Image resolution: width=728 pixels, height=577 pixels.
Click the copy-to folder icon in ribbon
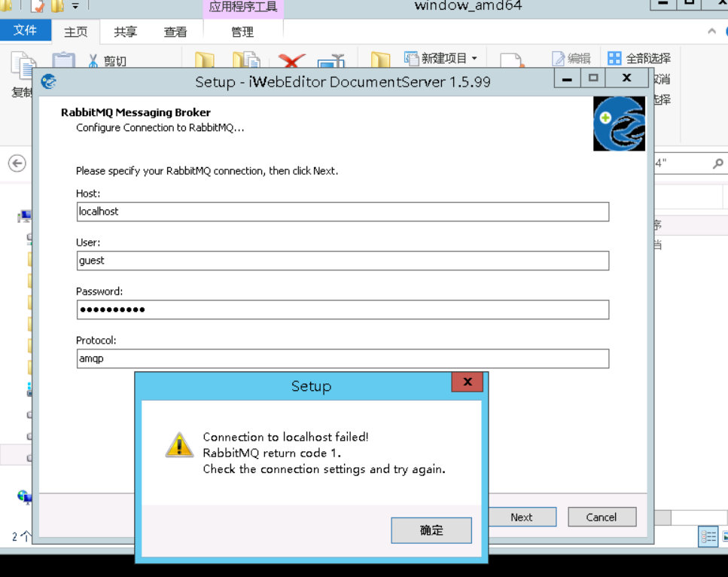pos(246,60)
